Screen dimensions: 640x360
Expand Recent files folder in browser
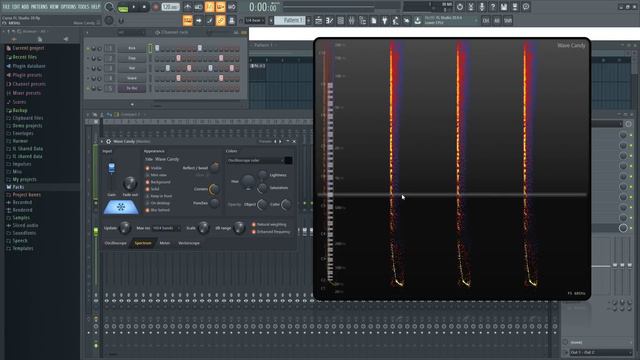(24, 57)
